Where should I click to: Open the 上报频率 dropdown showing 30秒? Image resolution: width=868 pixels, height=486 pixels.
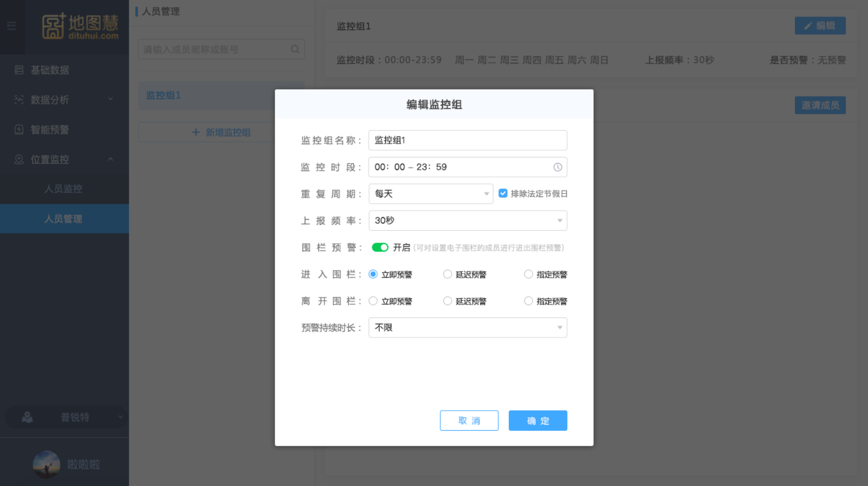coord(467,221)
